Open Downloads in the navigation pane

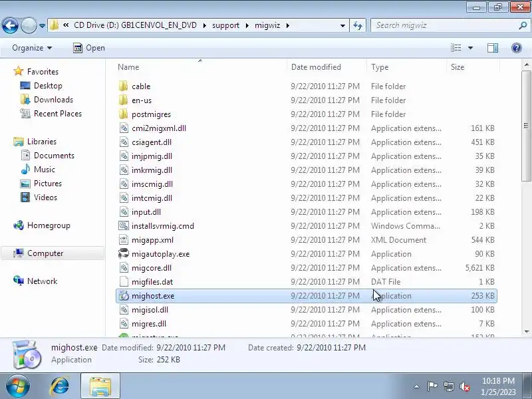pos(53,99)
